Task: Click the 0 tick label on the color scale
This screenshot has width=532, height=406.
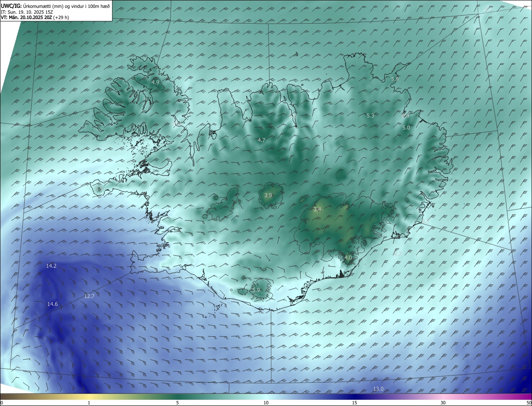Action: [x=2, y=403]
